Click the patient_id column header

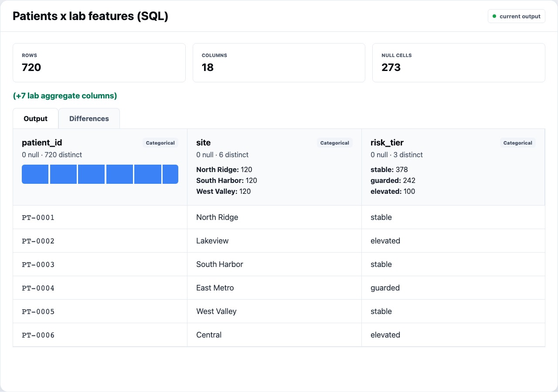tap(100, 167)
